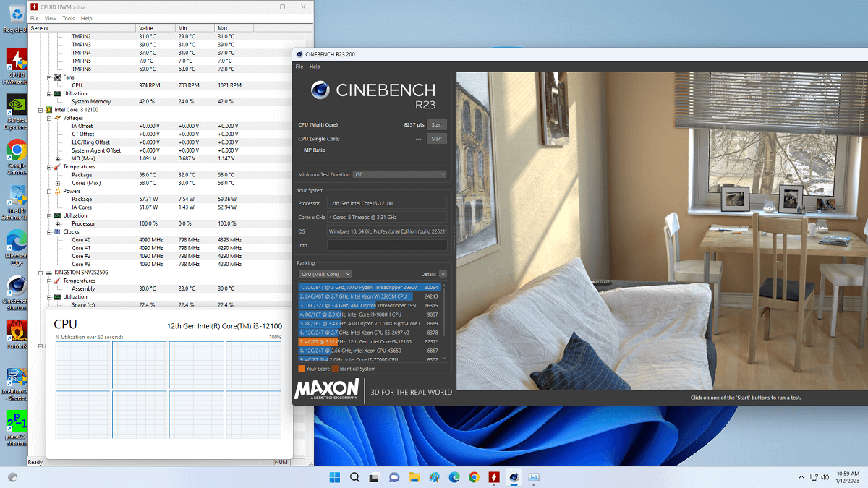
Task: Open HWMonitor View menu
Action: click(x=51, y=18)
